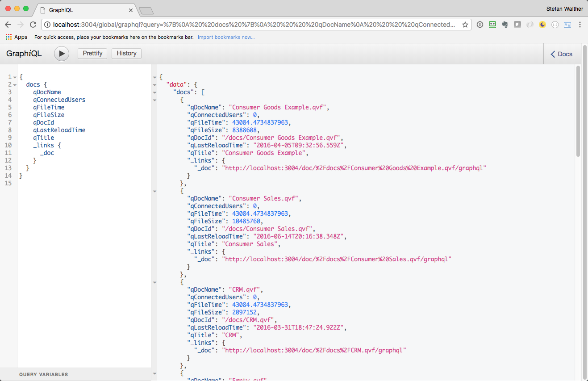Go back with the browser back arrow
Screen dimensions: 588x381
coord(8,25)
